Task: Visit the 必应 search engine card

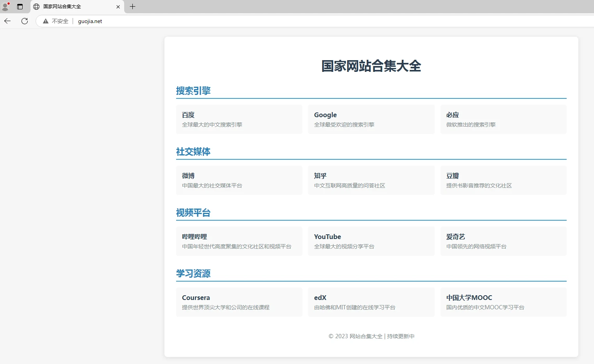Action: [x=503, y=119]
